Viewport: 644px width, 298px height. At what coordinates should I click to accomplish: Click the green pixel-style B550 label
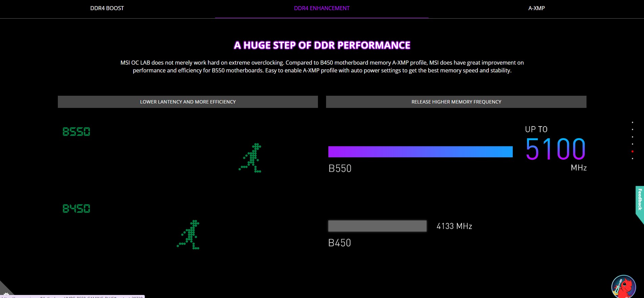tap(76, 132)
